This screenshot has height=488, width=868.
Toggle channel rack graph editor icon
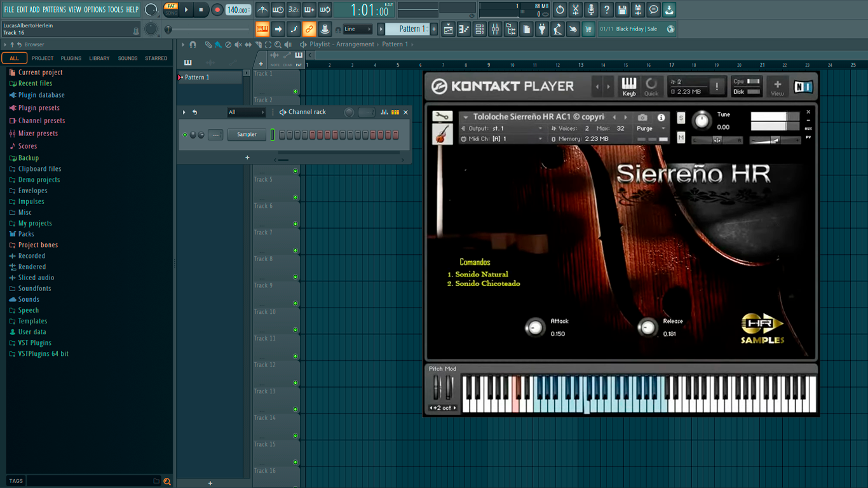pyautogui.click(x=384, y=112)
